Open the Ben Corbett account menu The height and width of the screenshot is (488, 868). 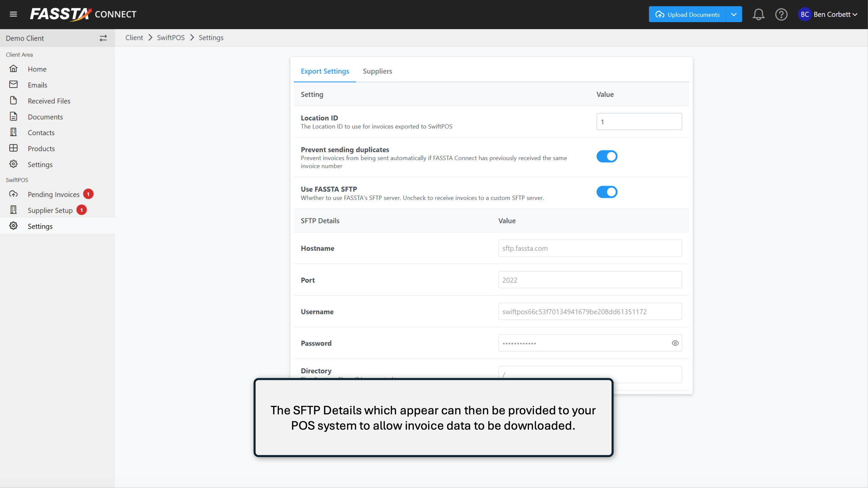coord(835,14)
